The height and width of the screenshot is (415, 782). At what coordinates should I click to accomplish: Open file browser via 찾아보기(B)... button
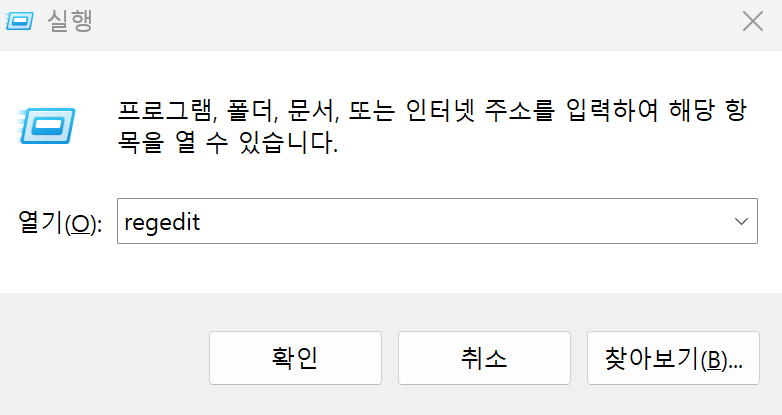click(673, 358)
